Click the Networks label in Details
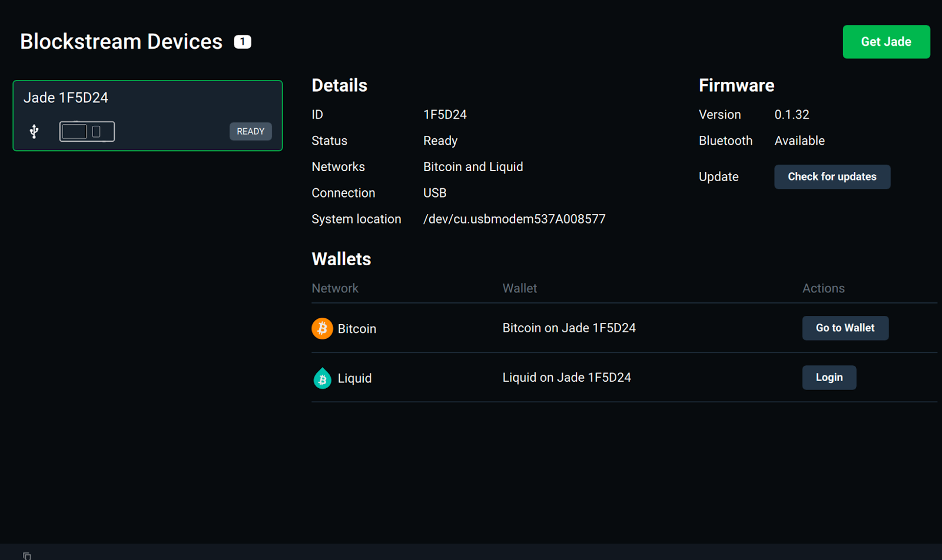The height and width of the screenshot is (560, 942). [x=338, y=167]
